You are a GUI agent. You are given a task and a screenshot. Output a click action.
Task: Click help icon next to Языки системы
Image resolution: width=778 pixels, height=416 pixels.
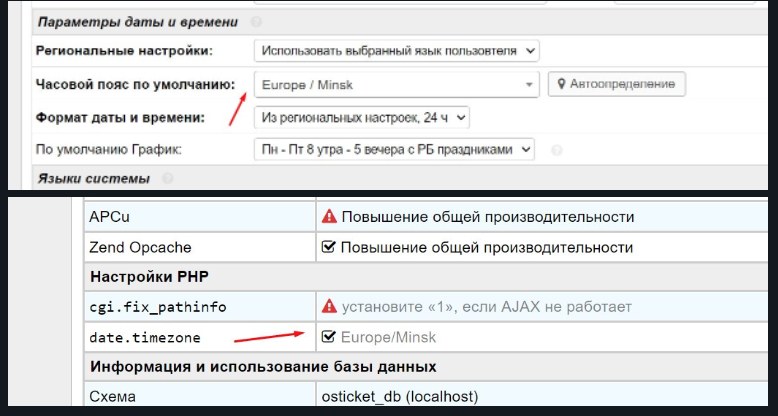[x=168, y=178]
